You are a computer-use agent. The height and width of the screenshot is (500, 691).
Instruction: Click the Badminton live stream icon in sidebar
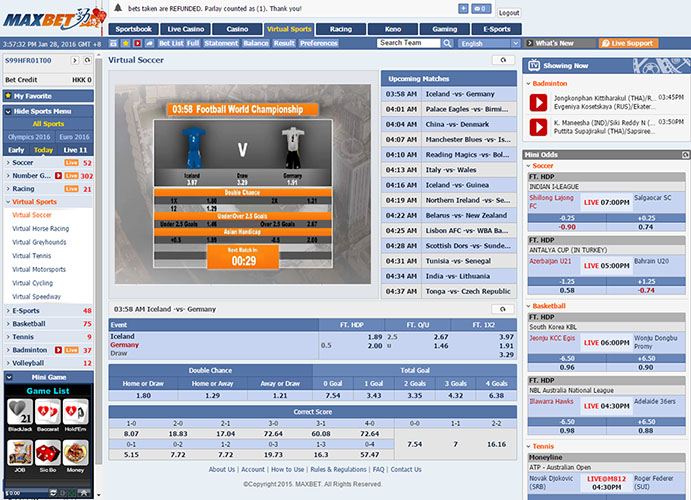click(x=58, y=350)
